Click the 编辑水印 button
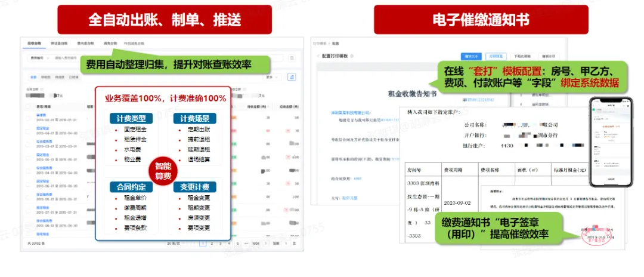The width and height of the screenshot is (644, 277). pyautogui.click(x=549, y=56)
